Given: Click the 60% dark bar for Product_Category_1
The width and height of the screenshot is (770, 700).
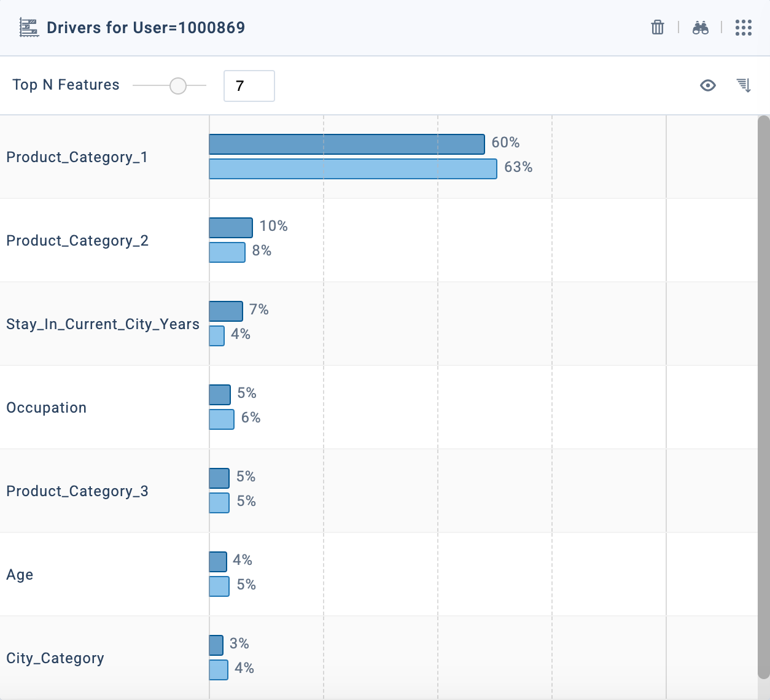Looking at the screenshot, I should tap(346, 144).
